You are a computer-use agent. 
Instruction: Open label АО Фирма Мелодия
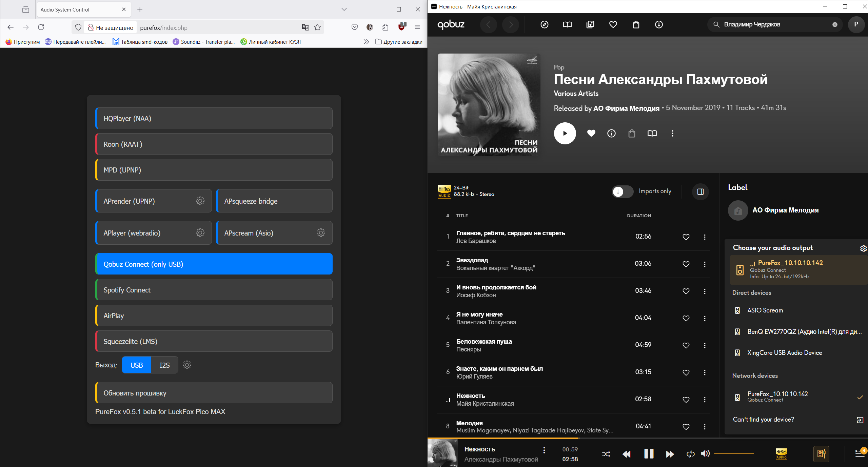pos(785,210)
